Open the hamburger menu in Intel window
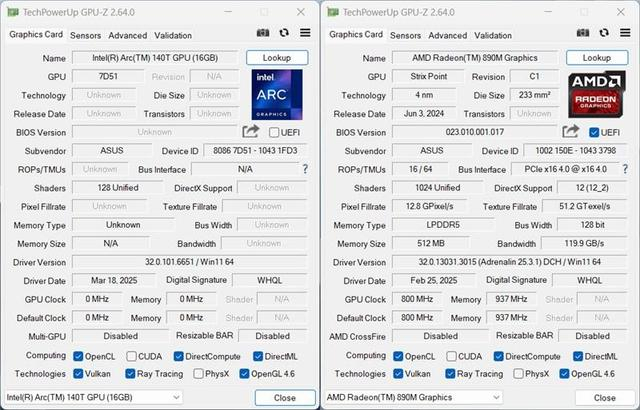Screen dimensions: 640x410 coord(305,33)
